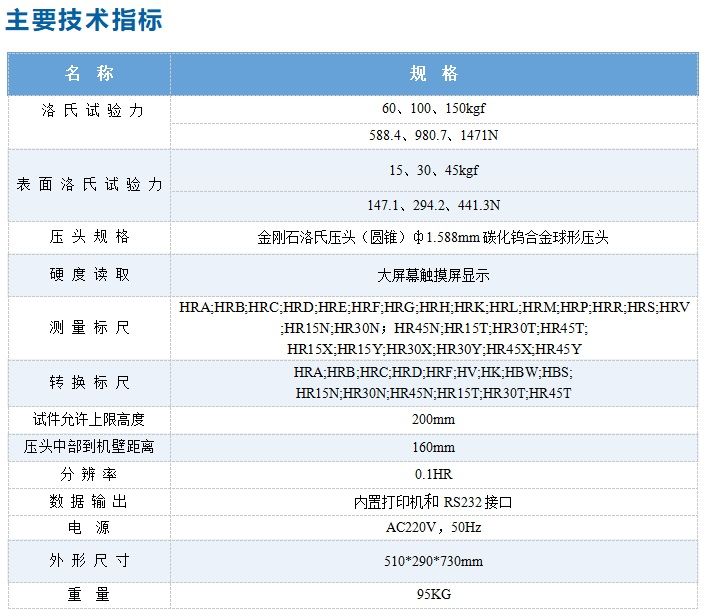
Task: Click the 规格 column header
Action: point(434,73)
